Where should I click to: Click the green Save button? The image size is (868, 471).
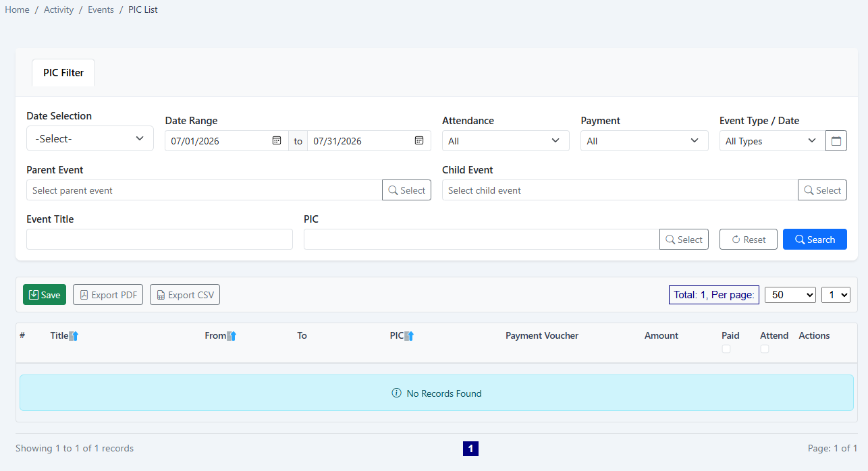45,295
